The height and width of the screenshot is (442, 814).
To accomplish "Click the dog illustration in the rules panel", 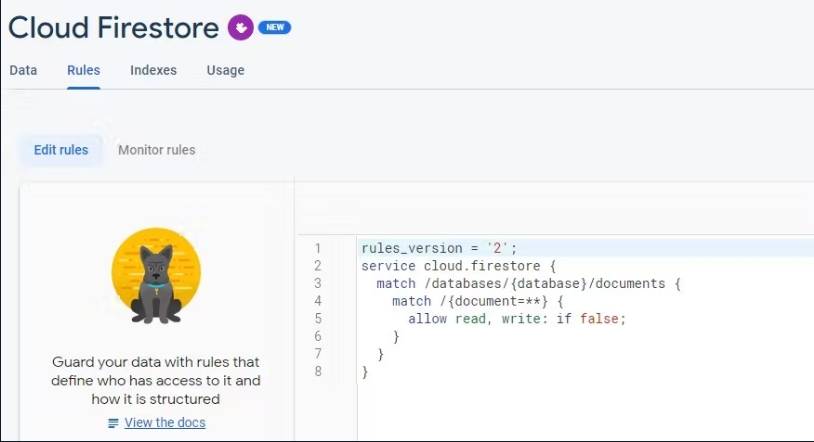I will 156,276.
